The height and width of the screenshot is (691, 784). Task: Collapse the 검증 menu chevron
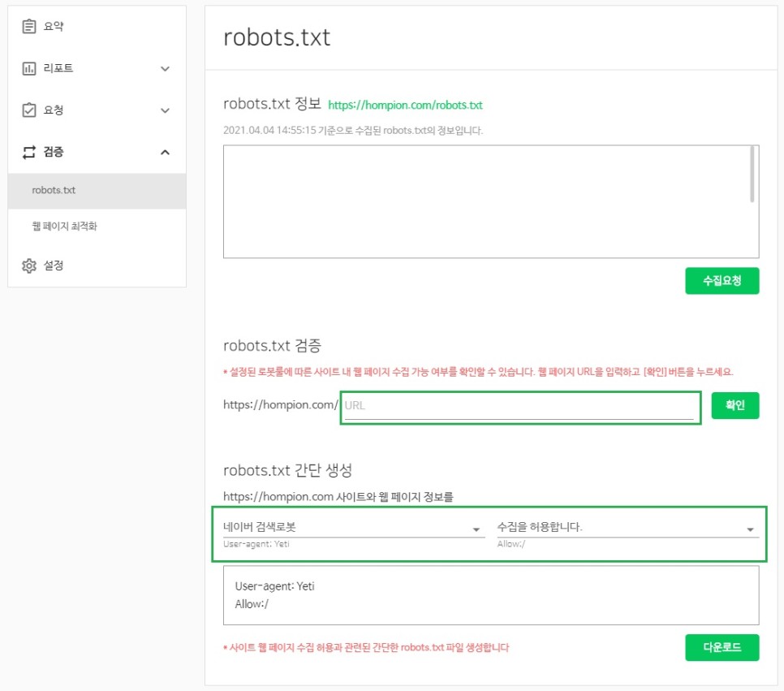(x=166, y=152)
